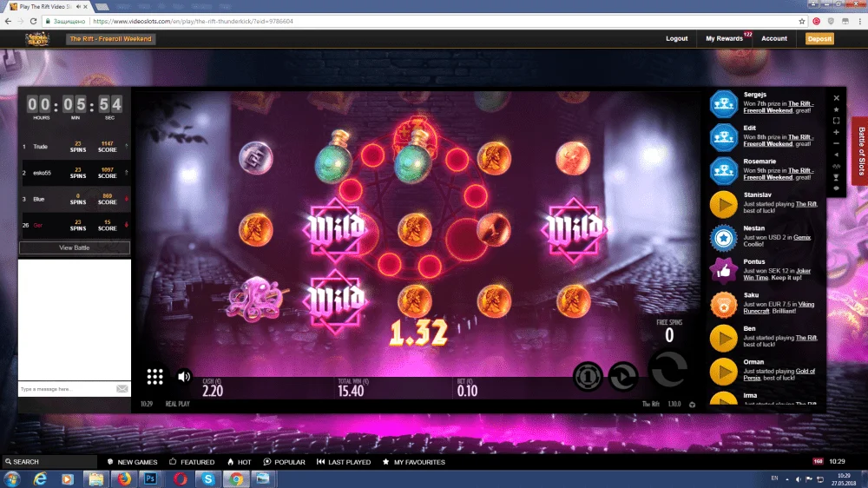
Task: Select Ger's leaderboard row ranked 26
Action: 75,226
